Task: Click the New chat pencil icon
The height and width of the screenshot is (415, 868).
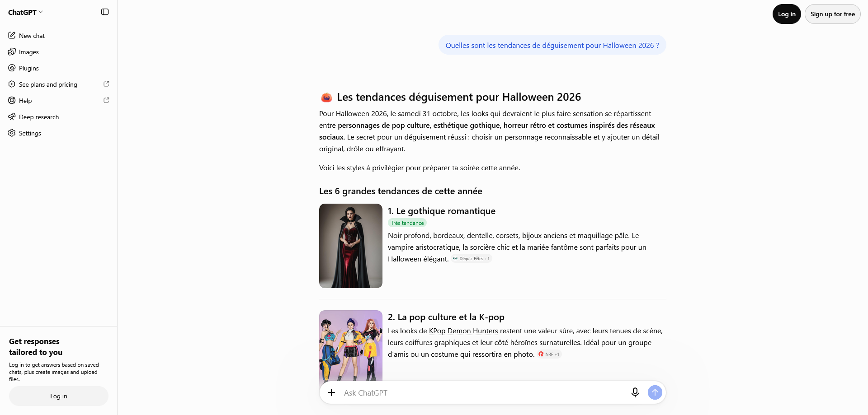Action: [x=12, y=35]
